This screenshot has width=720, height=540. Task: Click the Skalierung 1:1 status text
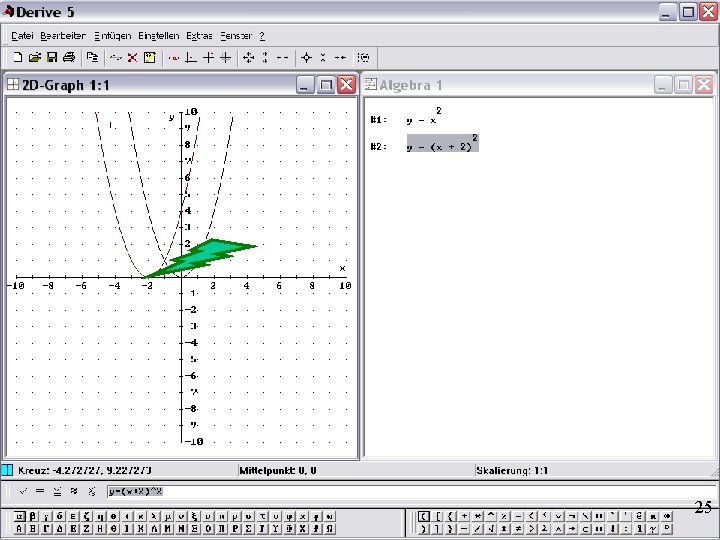[x=512, y=471]
